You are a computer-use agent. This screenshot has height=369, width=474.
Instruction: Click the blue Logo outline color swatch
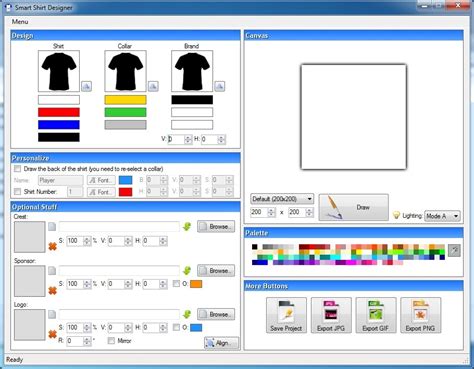tap(196, 328)
